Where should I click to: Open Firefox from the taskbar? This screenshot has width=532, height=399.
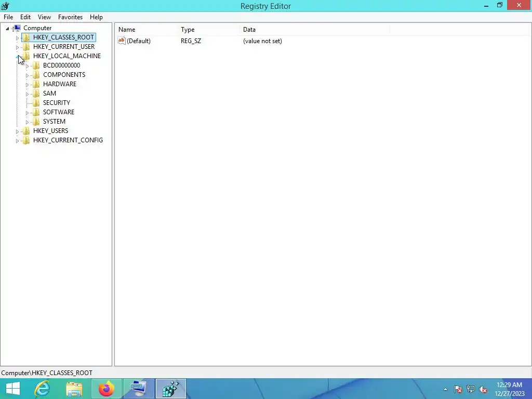pos(106,389)
